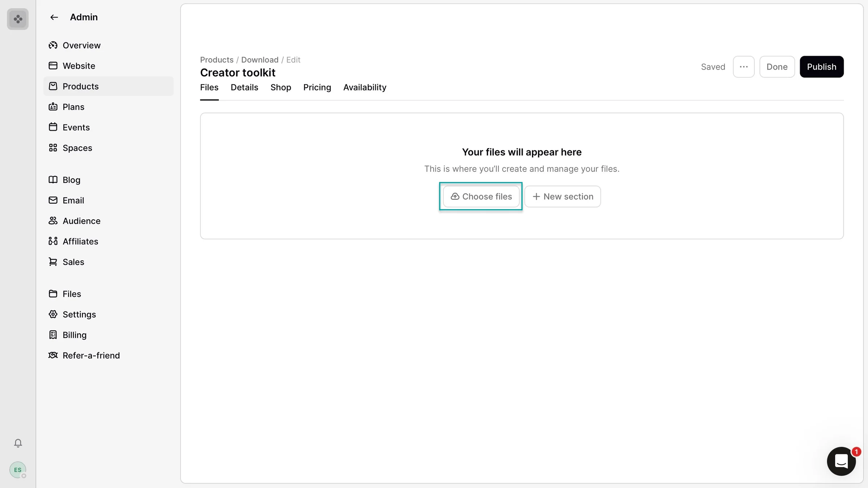Select Products in the sidebar
Image resolution: width=868 pixels, height=488 pixels.
click(x=108, y=86)
